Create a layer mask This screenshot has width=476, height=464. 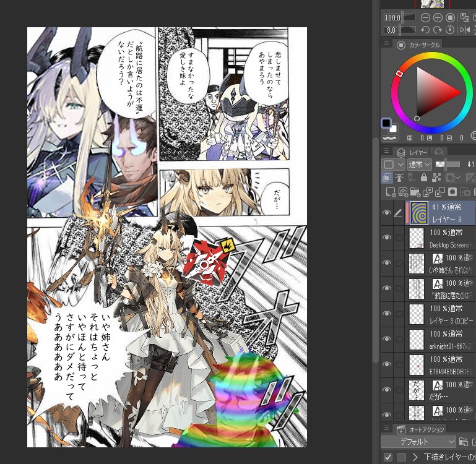point(452,192)
